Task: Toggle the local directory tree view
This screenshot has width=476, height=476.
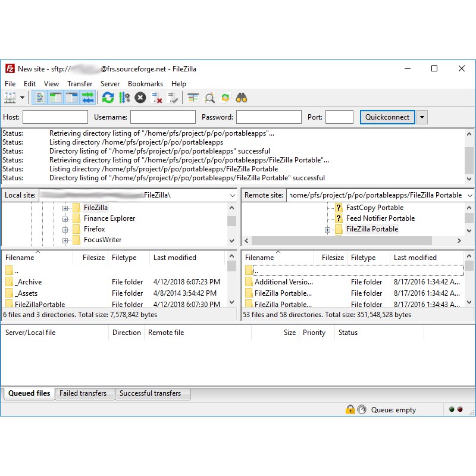Action: tap(56, 98)
